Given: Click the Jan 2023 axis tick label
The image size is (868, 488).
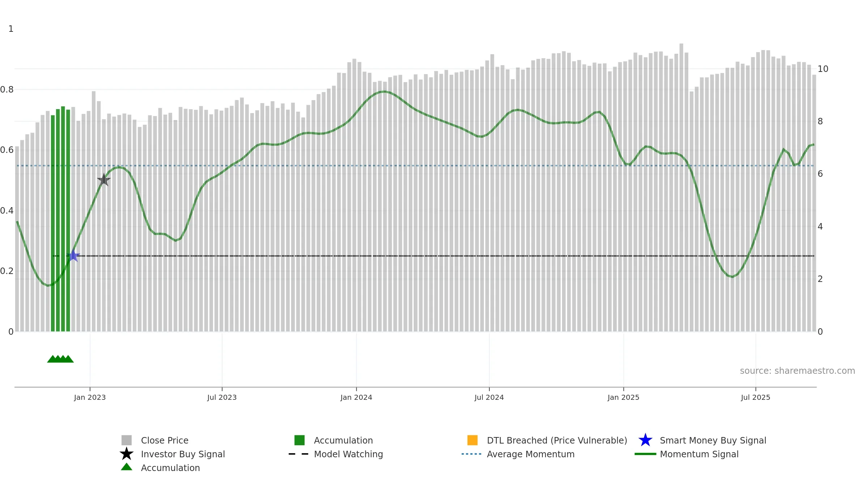Looking at the screenshot, I should [x=90, y=397].
